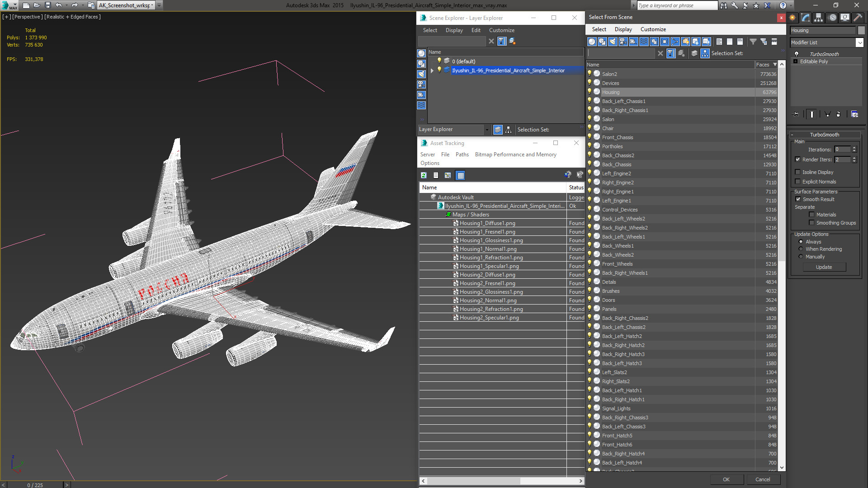Viewport: 868px width, 488px height.
Task: Increment Iterations spinner up arrow
Action: tap(854, 148)
